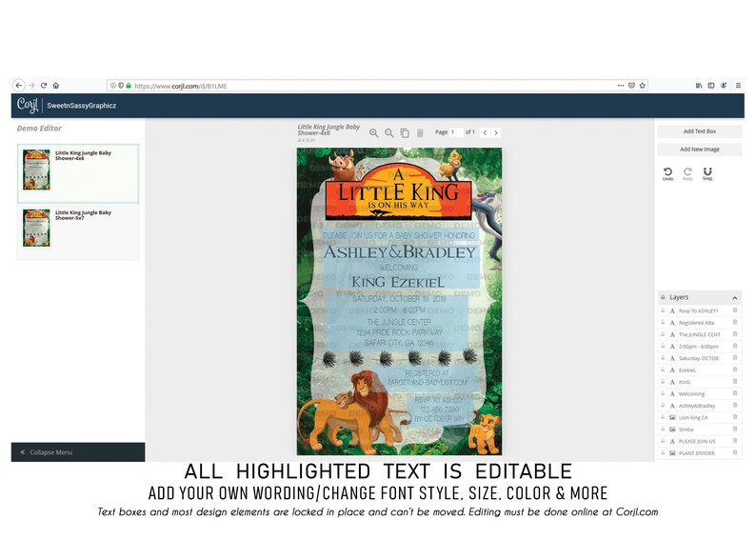
Task: Click the delete page trash icon
Action: click(420, 132)
